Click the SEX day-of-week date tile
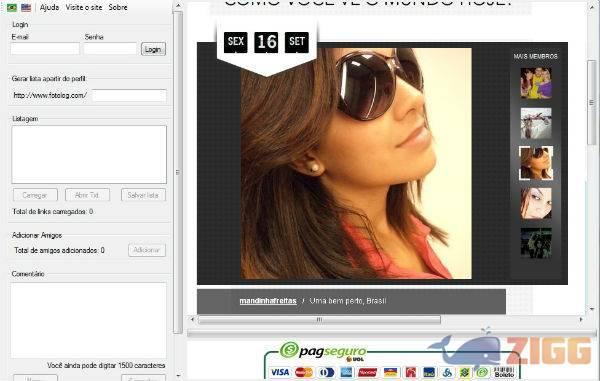The width and height of the screenshot is (600, 381). click(236, 42)
